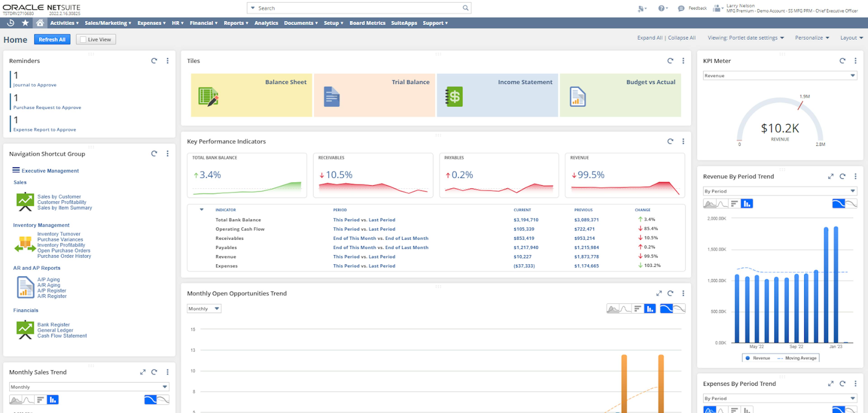
Task: Click the search magnifier icon
Action: (465, 8)
